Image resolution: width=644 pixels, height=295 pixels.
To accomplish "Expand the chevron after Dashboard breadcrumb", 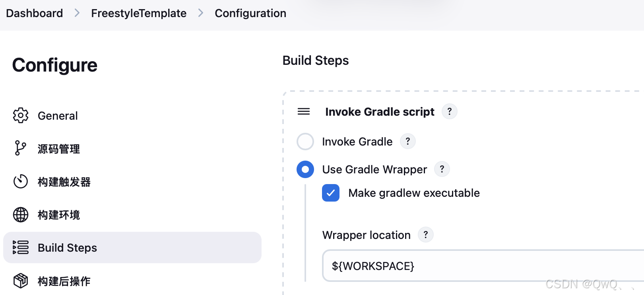I will pyautogui.click(x=77, y=13).
